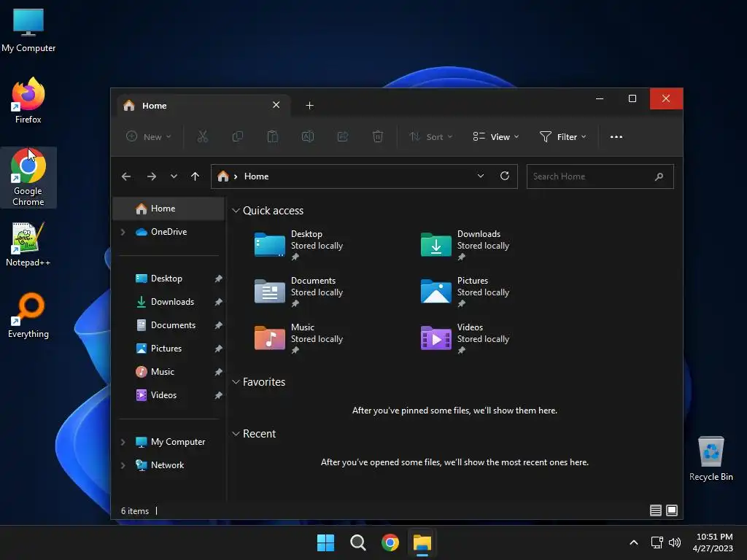Open the Filter dropdown menu
This screenshot has height=560, width=747.
click(562, 136)
